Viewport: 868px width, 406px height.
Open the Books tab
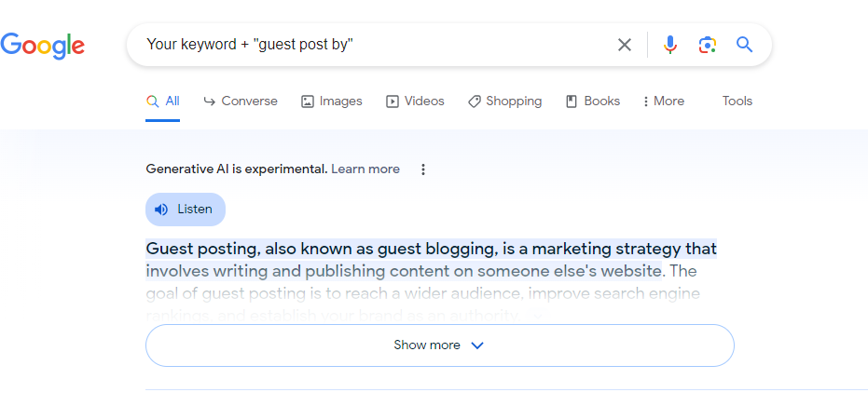pyautogui.click(x=593, y=101)
